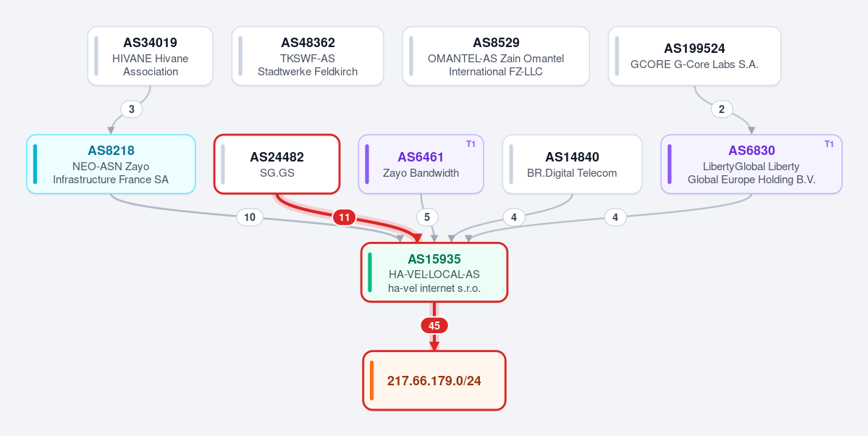Click the edge count badge 2

(x=721, y=109)
